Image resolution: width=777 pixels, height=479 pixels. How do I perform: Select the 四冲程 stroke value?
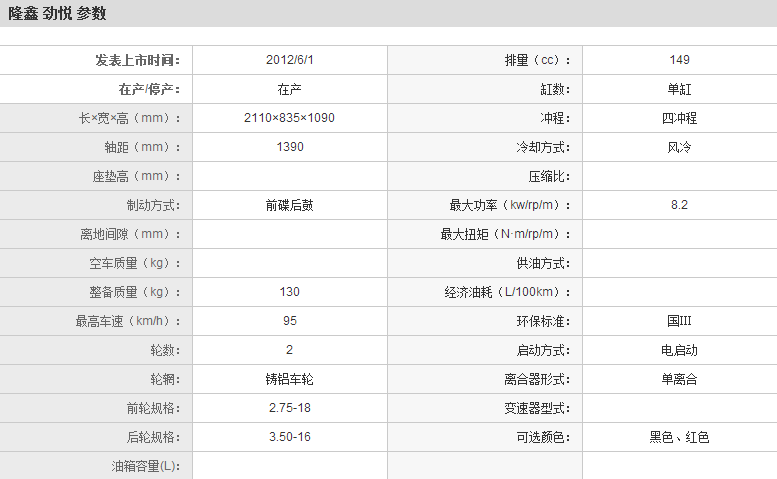pos(679,118)
